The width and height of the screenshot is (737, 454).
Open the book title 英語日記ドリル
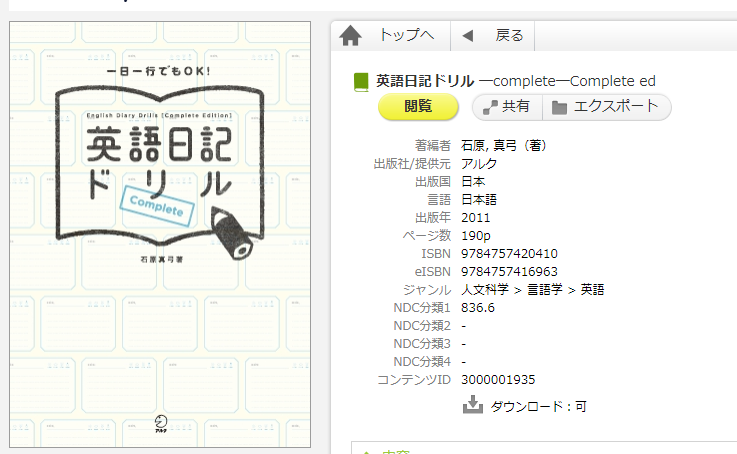pyautogui.click(x=425, y=81)
